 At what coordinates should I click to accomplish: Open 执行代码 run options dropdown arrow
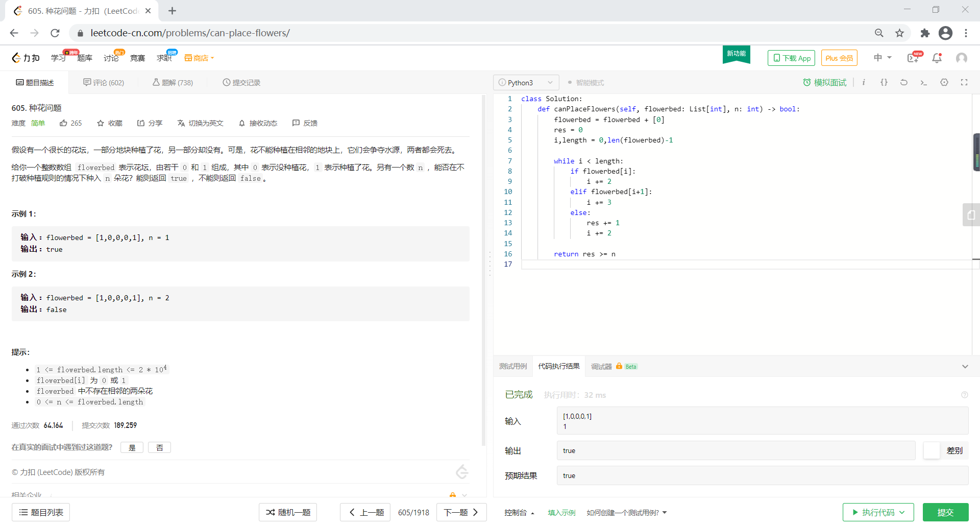coord(902,512)
